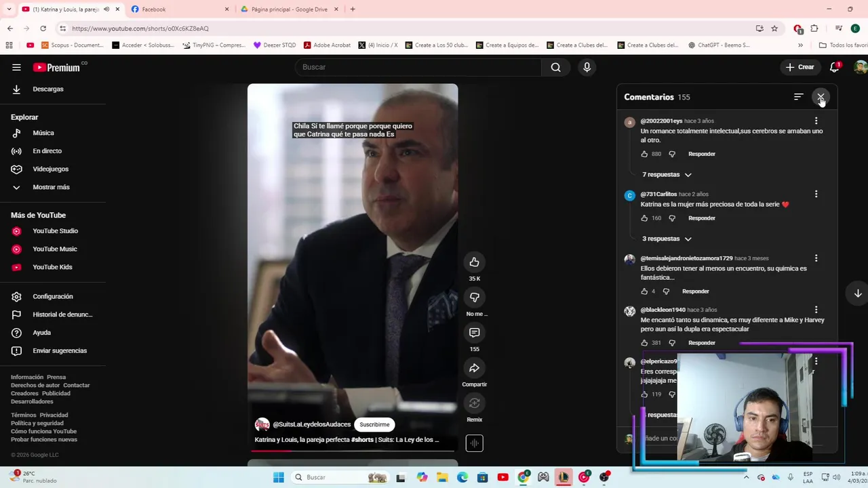Show hidden system tray icons chevron
This screenshot has width=868, height=488.
(x=746, y=477)
